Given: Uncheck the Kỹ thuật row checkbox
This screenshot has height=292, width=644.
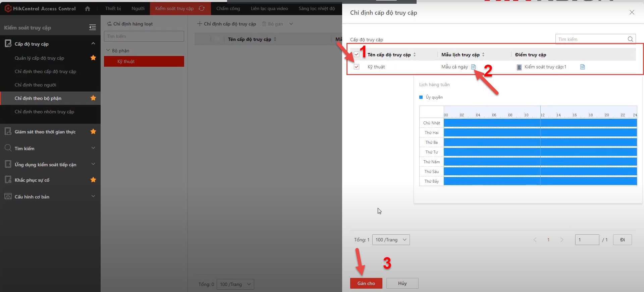Looking at the screenshot, I should point(357,67).
